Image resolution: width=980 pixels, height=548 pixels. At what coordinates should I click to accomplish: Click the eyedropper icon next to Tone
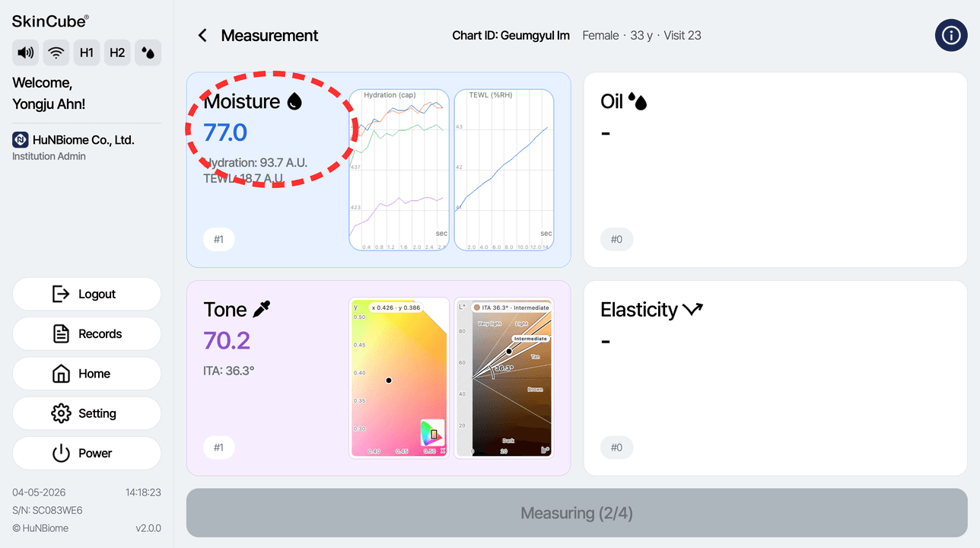click(x=262, y=309)
